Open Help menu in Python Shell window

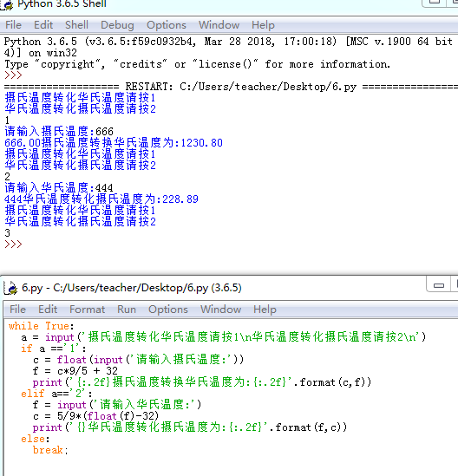[x=263, y=25]
